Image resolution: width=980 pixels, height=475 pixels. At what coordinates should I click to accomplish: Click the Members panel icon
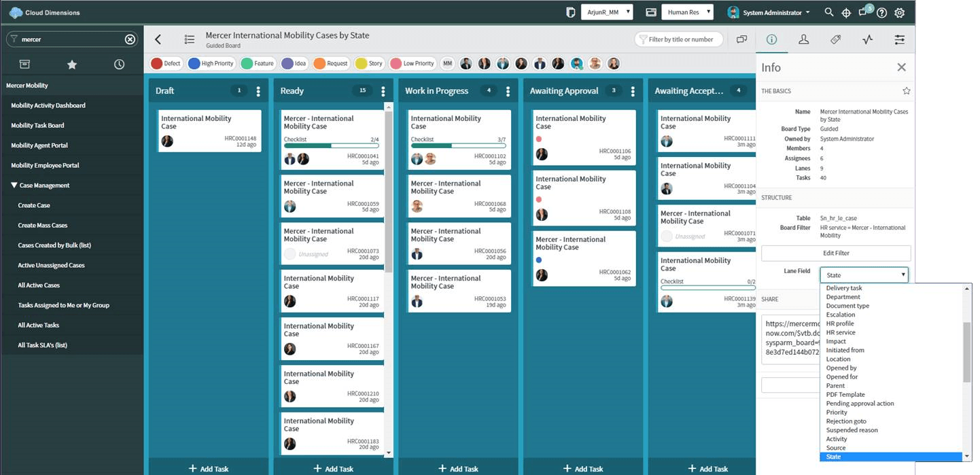click(x=804, y=40)
